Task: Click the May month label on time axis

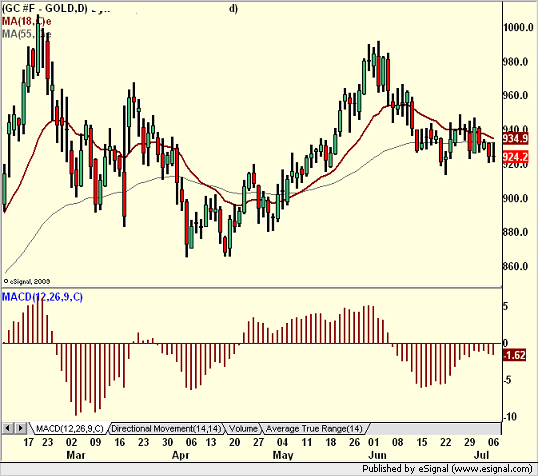Action: coord(283,455)
